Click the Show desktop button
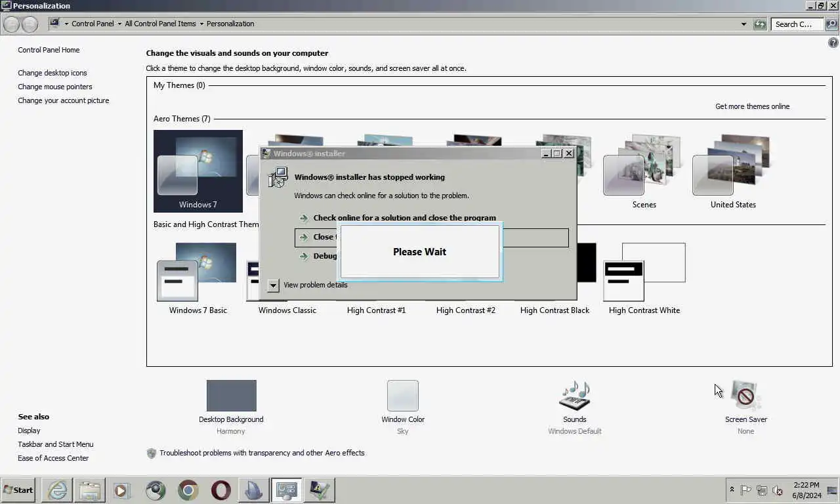The width and height of the screenshot is (840, 504). point(832,490)
